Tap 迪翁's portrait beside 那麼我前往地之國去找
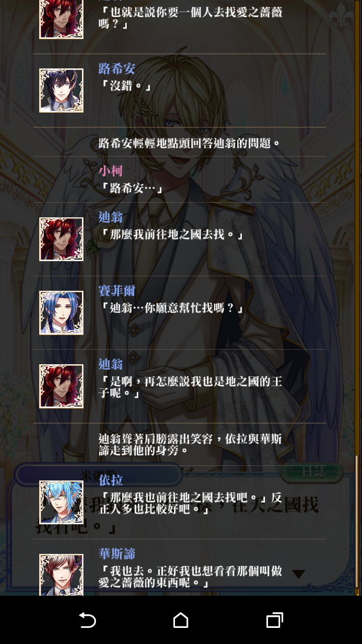This screenshot has height=644, width=362. pos(61,239)
